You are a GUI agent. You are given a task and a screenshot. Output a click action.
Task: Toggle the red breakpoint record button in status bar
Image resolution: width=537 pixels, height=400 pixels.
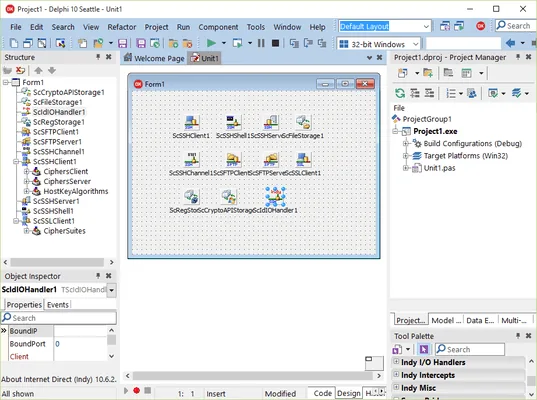tap(136, 390)
